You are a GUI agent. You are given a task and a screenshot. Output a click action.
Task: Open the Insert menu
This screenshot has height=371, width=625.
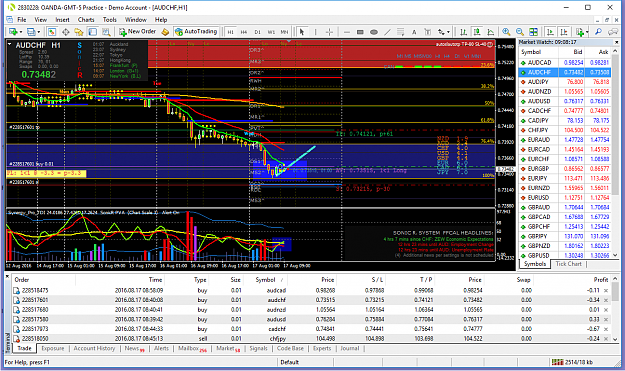pyautogui.click(x=62, y=20)
